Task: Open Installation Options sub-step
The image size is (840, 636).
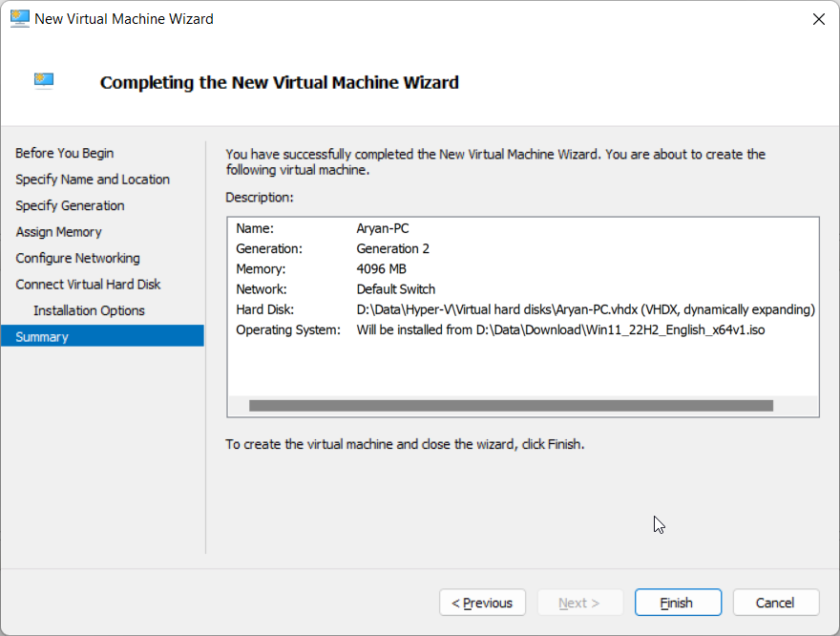Action: [x=89, y=310]
